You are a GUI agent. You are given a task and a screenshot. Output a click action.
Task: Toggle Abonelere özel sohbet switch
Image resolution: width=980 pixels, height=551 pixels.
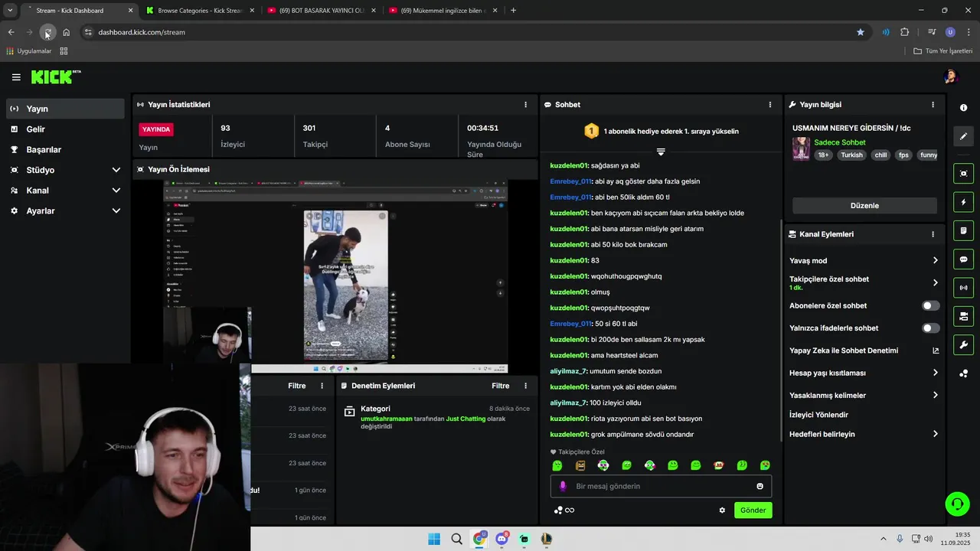coord(930,305)
